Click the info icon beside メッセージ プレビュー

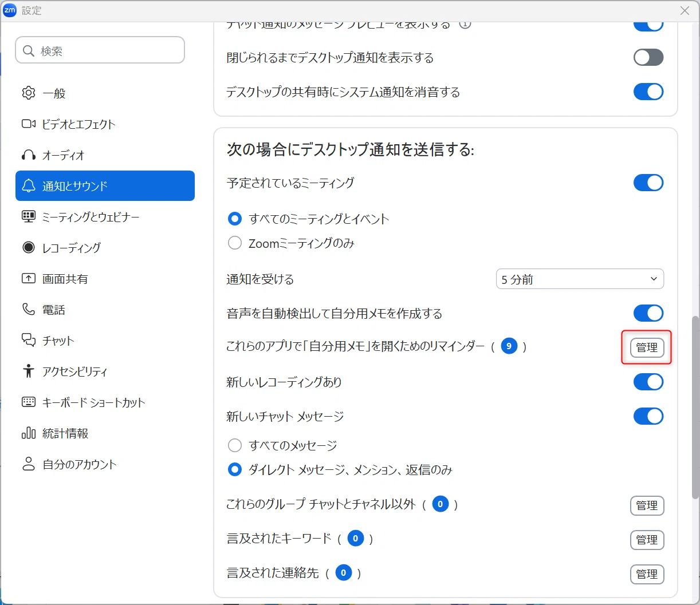pyautogui.click(x=465, y=25)
